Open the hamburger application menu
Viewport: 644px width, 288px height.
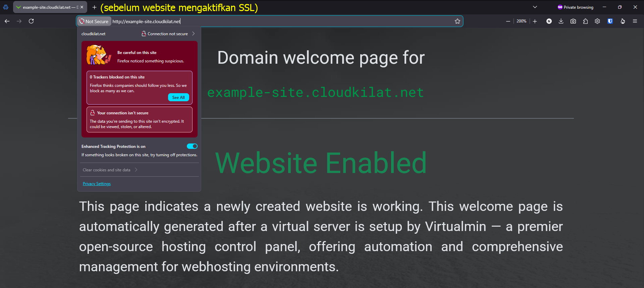(x=635, y=21)
